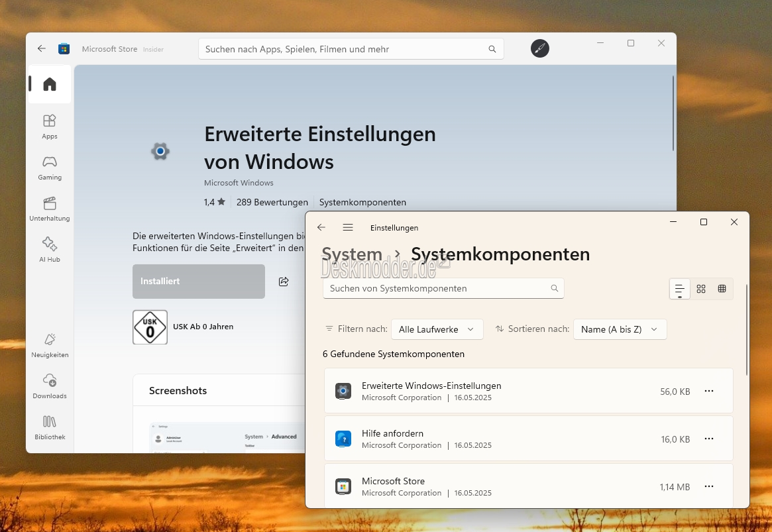Click the Microsoft Windows publisher link
The width and height of the screenshot is (772, 532).
coord(239,183)
